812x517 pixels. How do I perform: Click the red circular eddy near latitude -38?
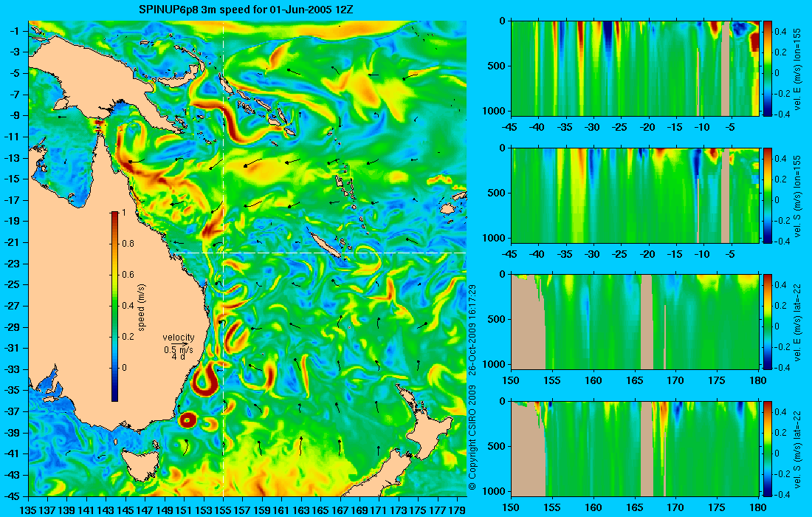tap(187, 420)
